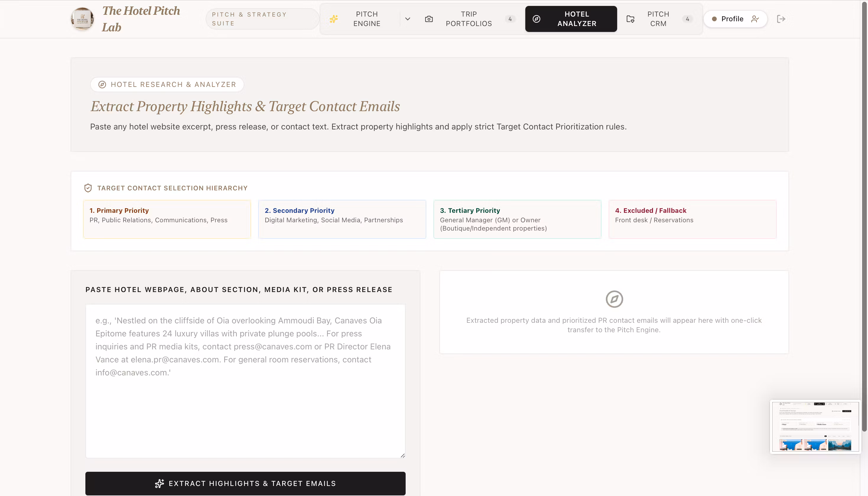Select the 3. Tertiary Priority card

pyautogui.click(x=517, y=219)
